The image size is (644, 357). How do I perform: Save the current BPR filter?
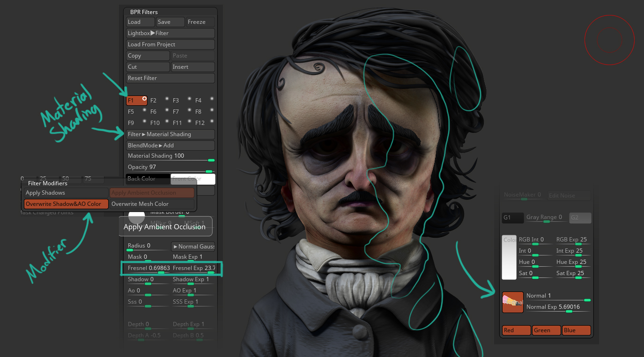pos(170,22)
